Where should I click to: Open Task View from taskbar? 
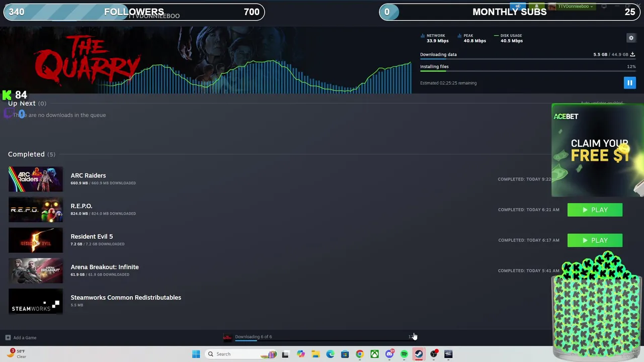point(285,354)
